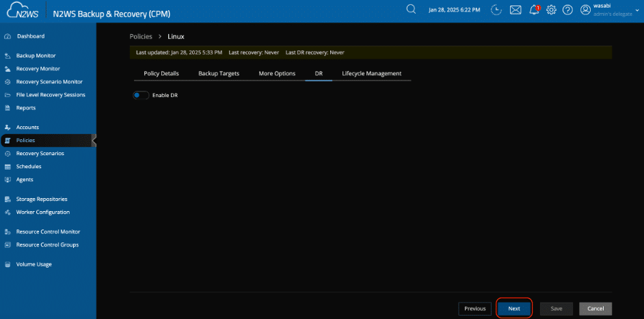Click the N2WS Backup & Recovery title

point(111,14)
